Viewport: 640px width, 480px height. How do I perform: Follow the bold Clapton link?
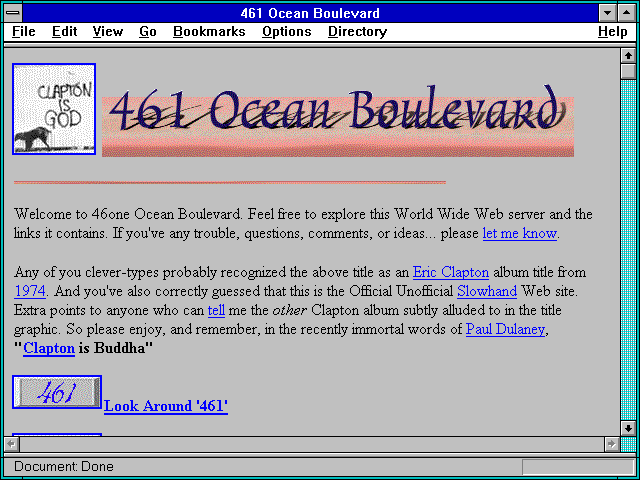[49, 349]
